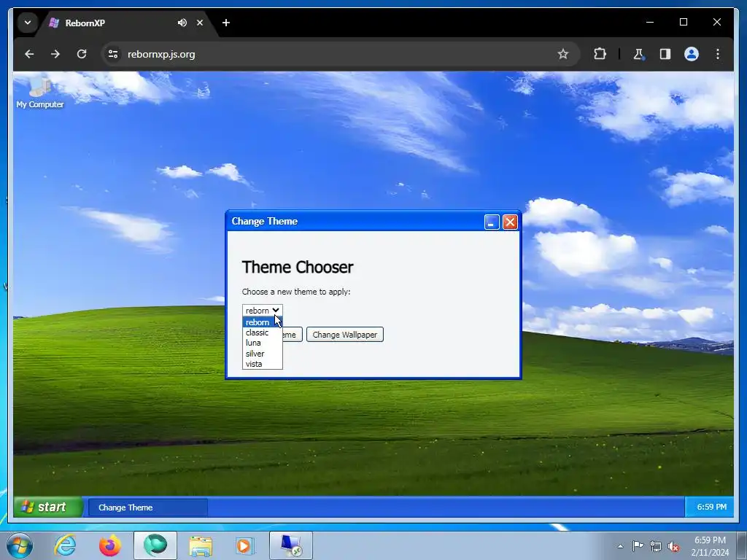The width and height of the screenshot is (747, 560).
Task: Collapse the reborn theme dropdown
Action: point(262,311)
